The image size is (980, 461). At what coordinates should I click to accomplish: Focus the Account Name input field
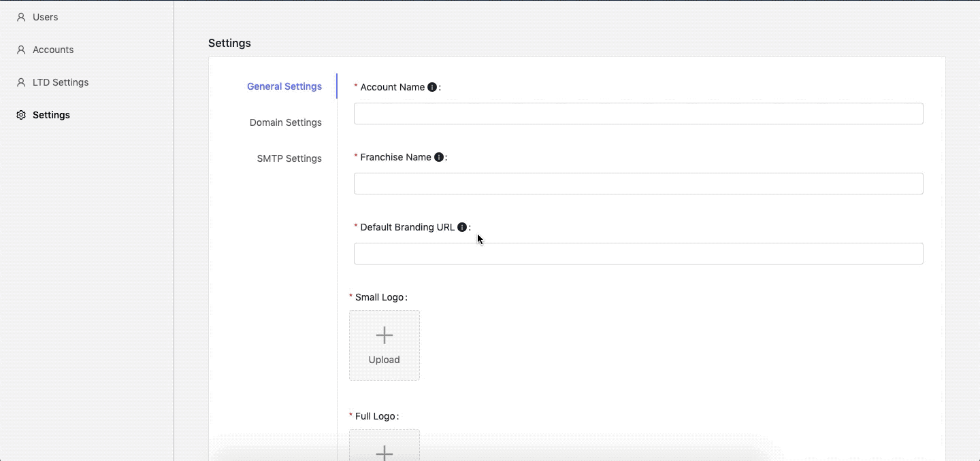pyautogui.click(x=638, y=114)
